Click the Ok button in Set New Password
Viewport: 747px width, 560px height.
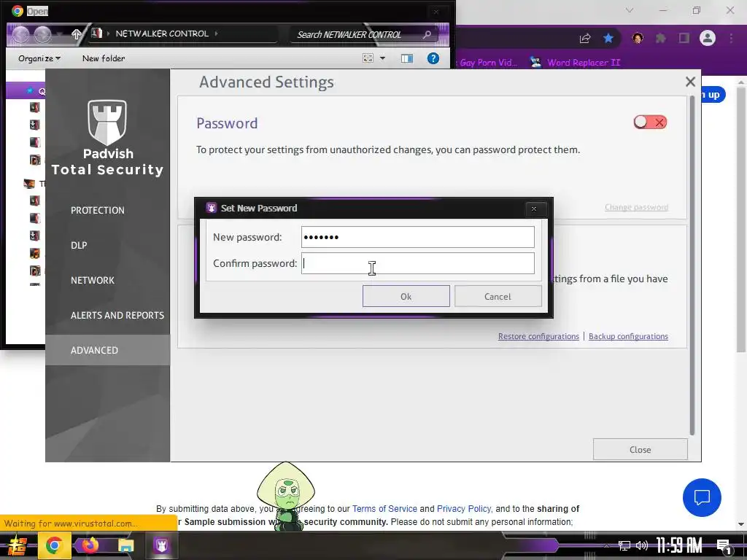406,296
